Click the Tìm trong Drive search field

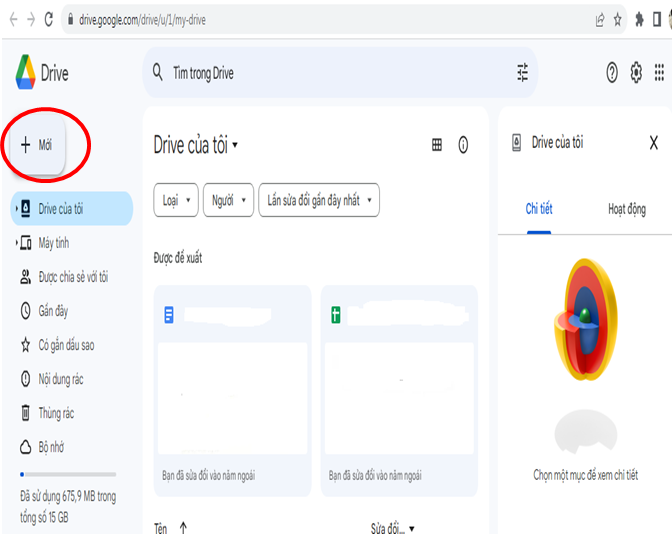coord(340,72)
